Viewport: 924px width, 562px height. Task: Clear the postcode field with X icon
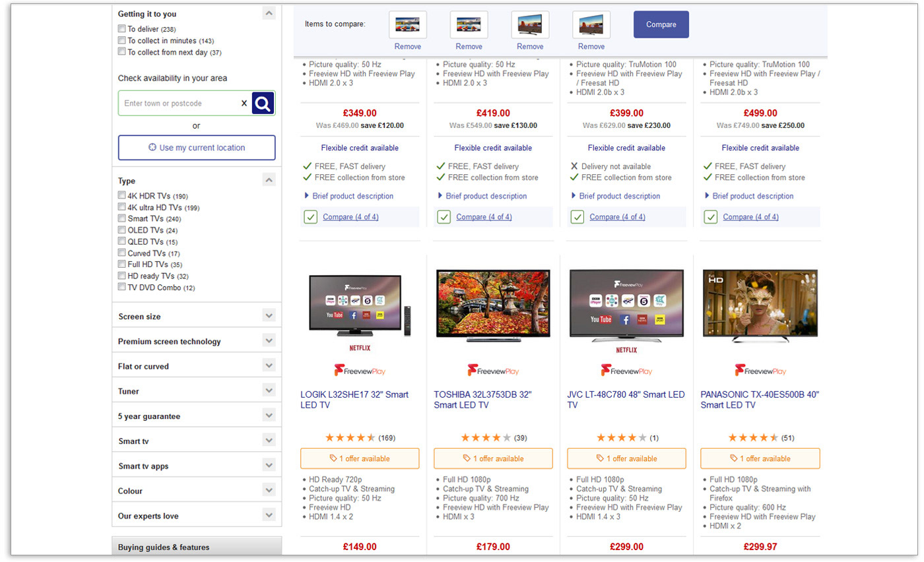(244, 103)
